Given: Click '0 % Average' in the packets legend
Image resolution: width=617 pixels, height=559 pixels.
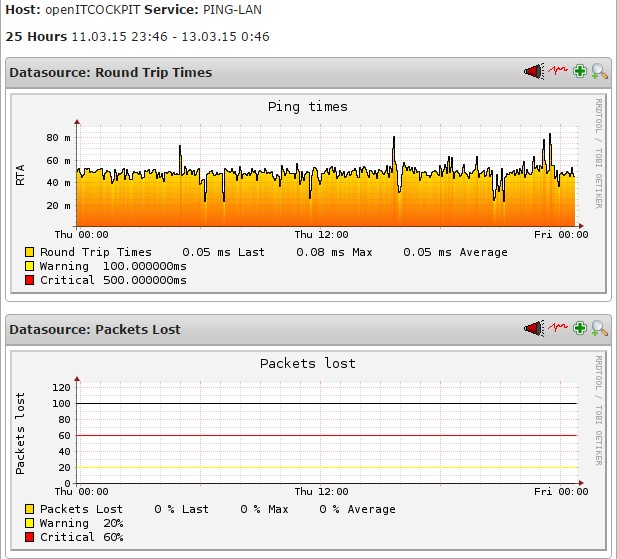Looking at the screenshot, I should [357, 509].
